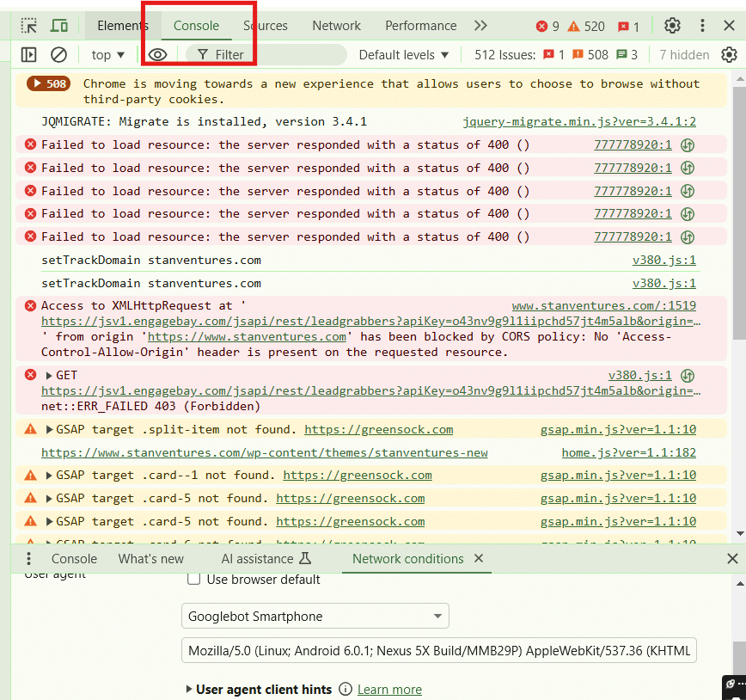Open the DevTools three-dot customize menu
Viewport: 746px width, 700px height.
pyautogui.click(x=703, y=26)
